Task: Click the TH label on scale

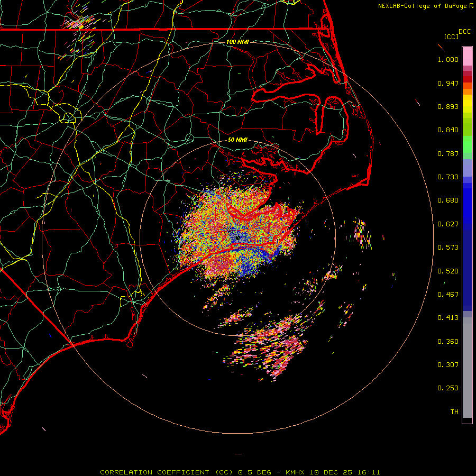Action: (454, 412)
